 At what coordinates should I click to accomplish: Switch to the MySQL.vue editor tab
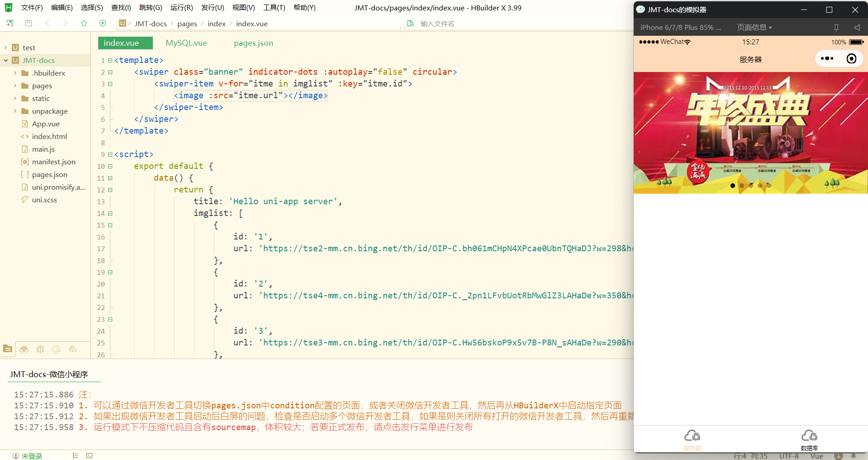186,43
